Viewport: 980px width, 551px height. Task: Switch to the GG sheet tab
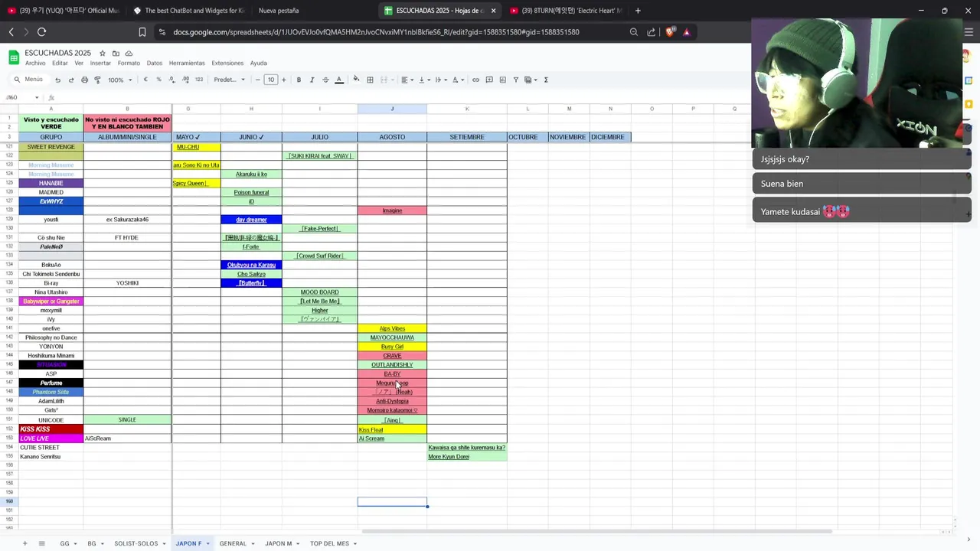pyautogui.click(x=64, y=543)
